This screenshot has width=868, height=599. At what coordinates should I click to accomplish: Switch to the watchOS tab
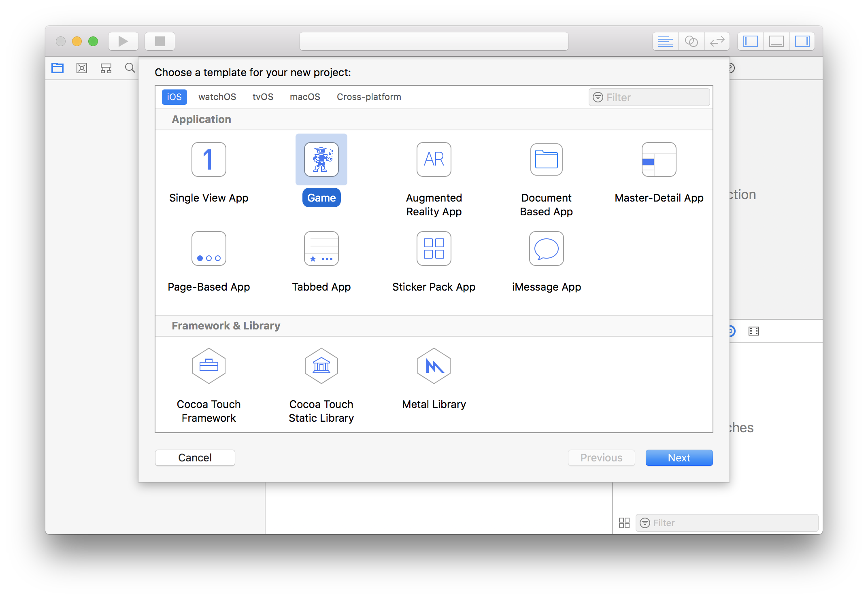click(x=217, y=97)
